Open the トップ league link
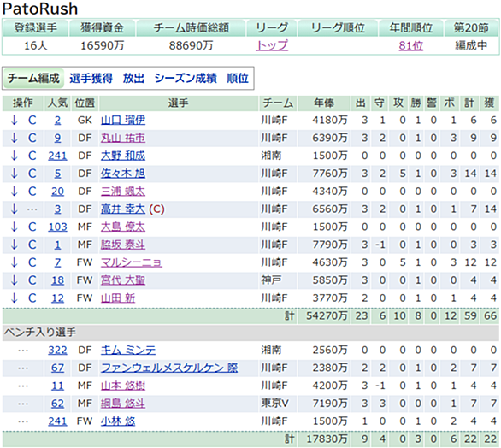 coord(272,45)
